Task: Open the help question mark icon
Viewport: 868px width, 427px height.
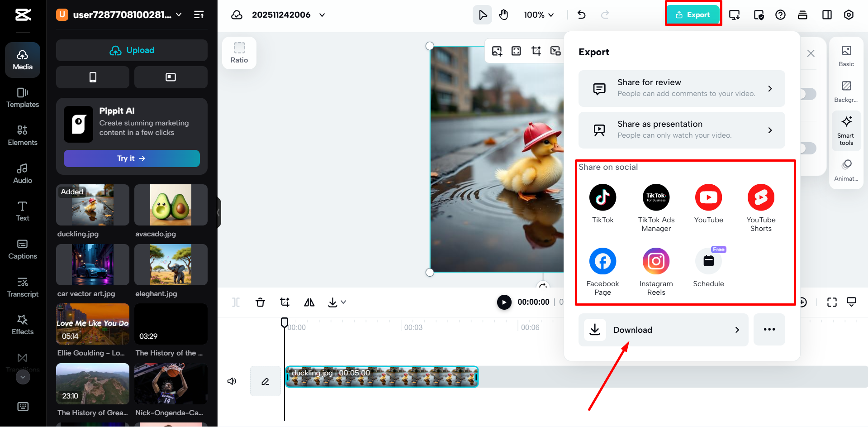Action: tap(780, 15)
